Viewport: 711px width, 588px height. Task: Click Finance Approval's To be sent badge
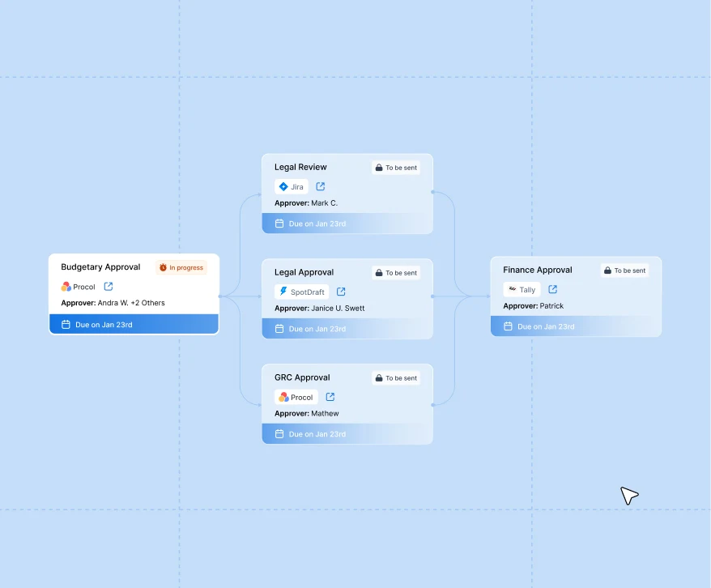click(624, 271)
